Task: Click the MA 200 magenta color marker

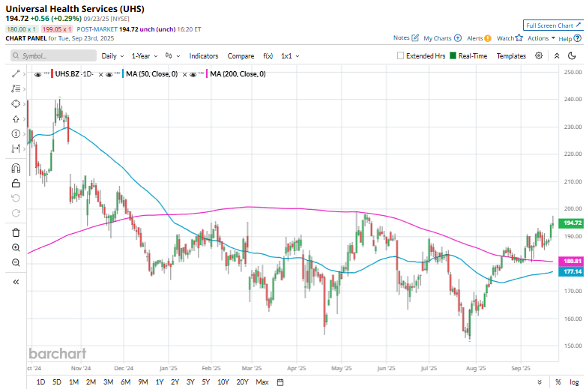Action: [x=207, y=73]
